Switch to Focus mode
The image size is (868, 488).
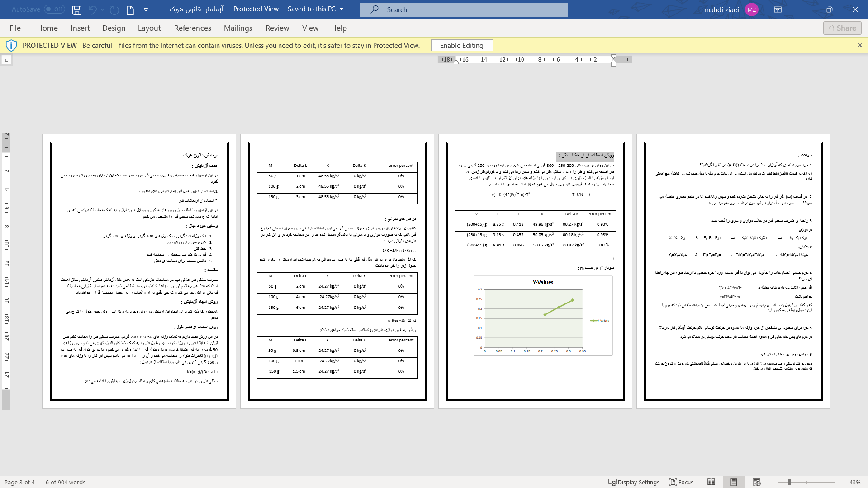[681, 482]
